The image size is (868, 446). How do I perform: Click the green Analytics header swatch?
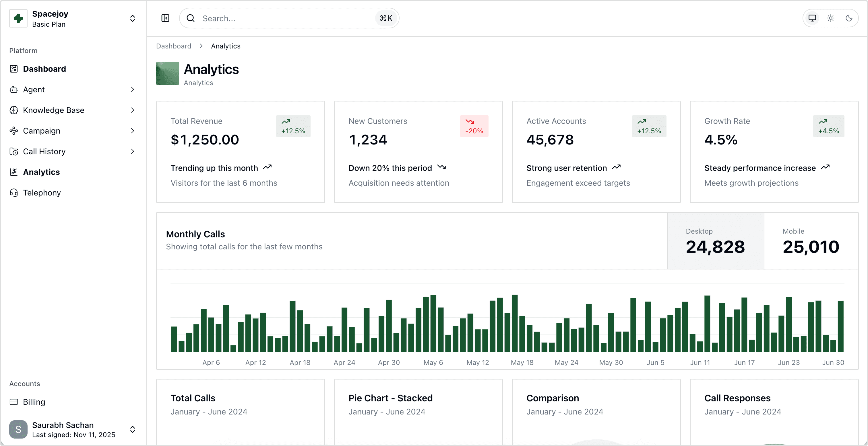(x=167, y=73)
